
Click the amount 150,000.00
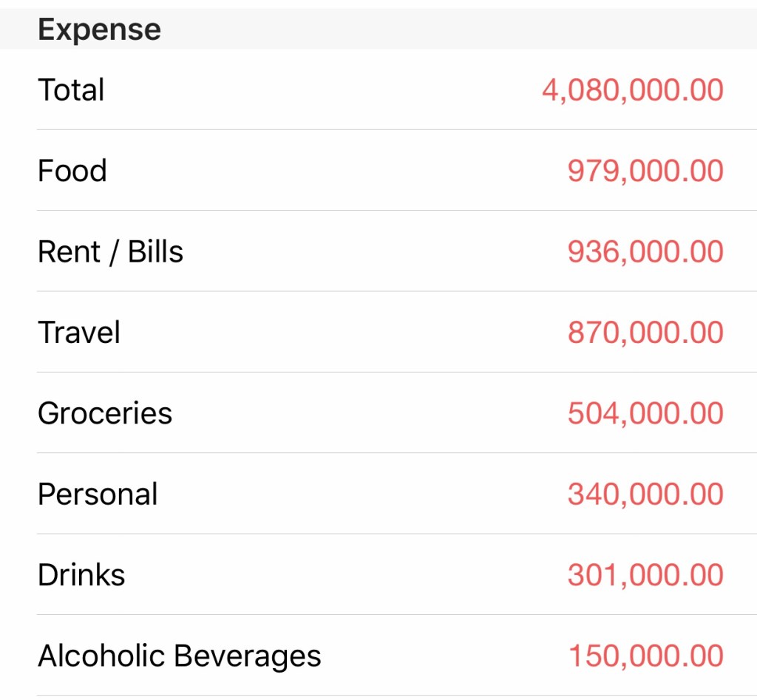(x=645, y=656)
